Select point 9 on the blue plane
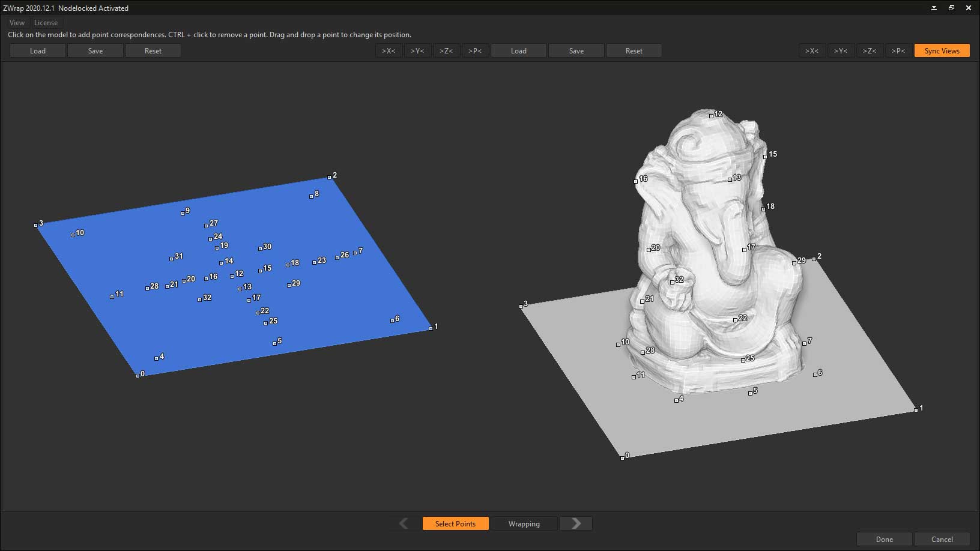The image size is (980, 551). [183, 213]
